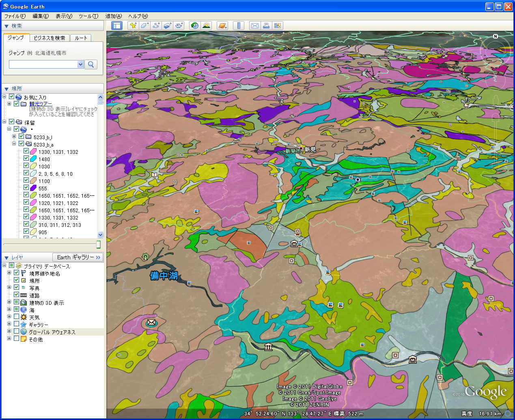Click the 境界線や地名 flag icon
This screenshot has height=420, width=515.
point(24,273)
